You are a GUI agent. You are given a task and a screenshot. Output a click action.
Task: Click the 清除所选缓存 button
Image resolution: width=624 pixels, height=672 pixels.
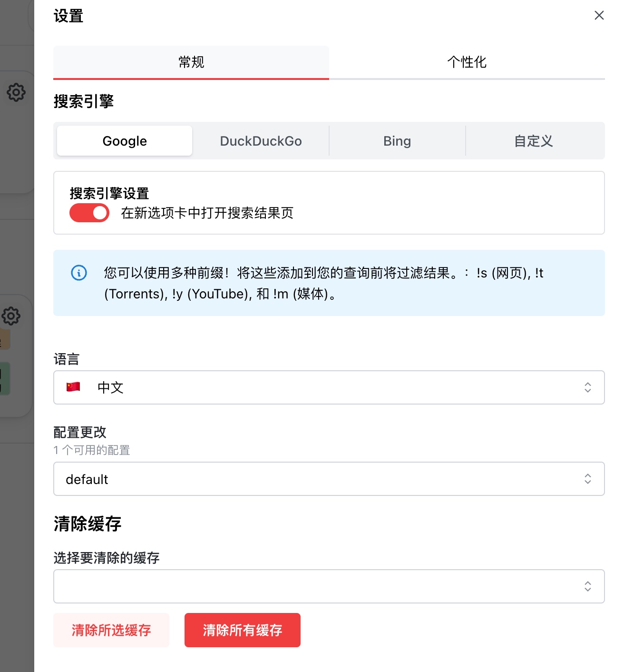pyautogui.click(x=111, y=630)
